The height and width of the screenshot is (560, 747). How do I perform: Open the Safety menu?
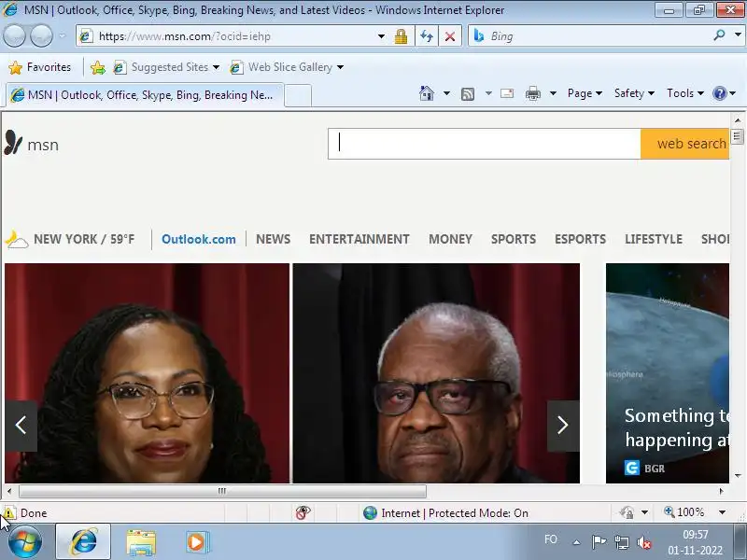coord(634,93)
